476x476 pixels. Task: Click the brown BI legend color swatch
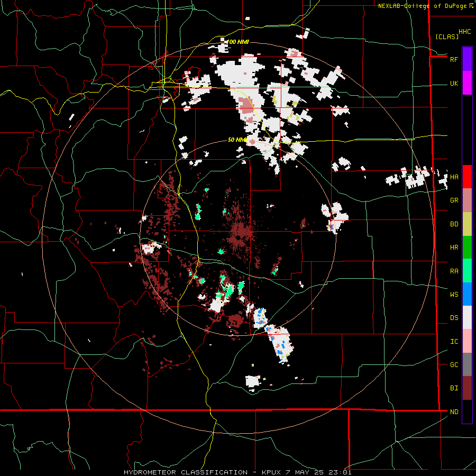click(467, 388)
